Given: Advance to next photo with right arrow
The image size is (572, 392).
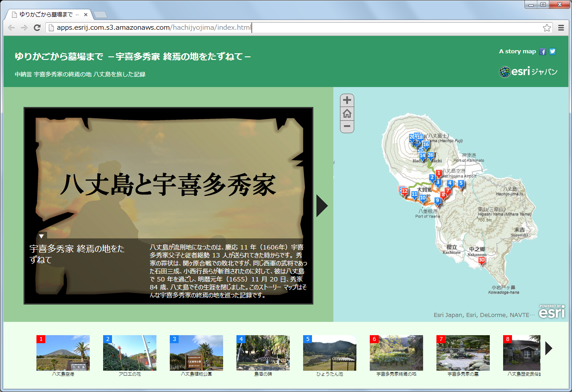Looking at the screenshot, I should (x=322, y=206).
